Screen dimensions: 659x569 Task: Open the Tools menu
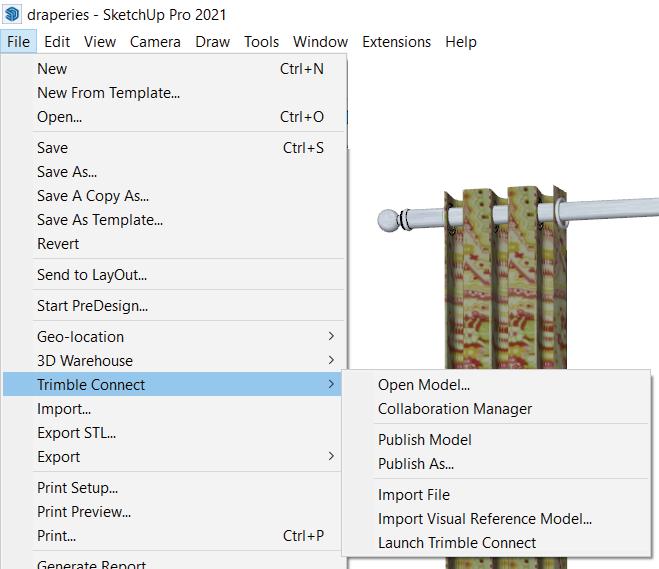click(x=261, y=42)
